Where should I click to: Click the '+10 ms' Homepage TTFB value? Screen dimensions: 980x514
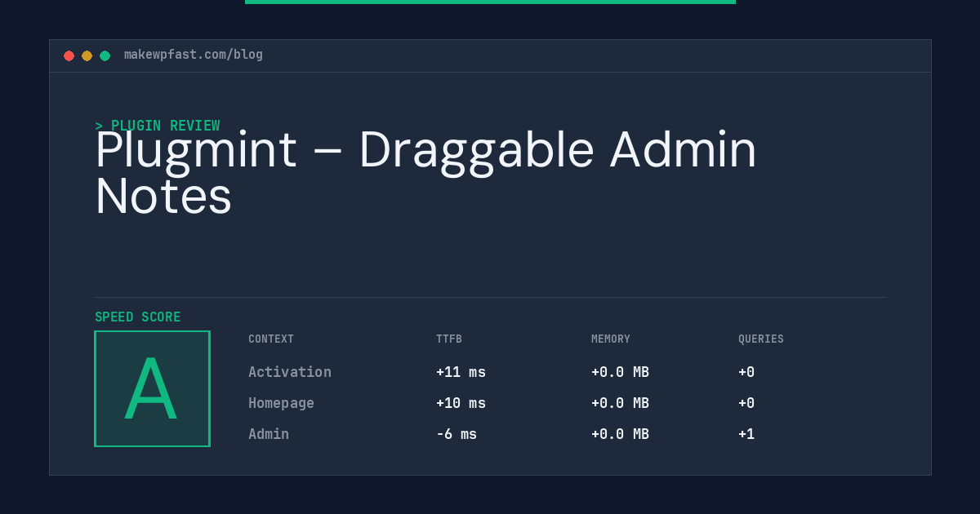[x=461, y=403]
